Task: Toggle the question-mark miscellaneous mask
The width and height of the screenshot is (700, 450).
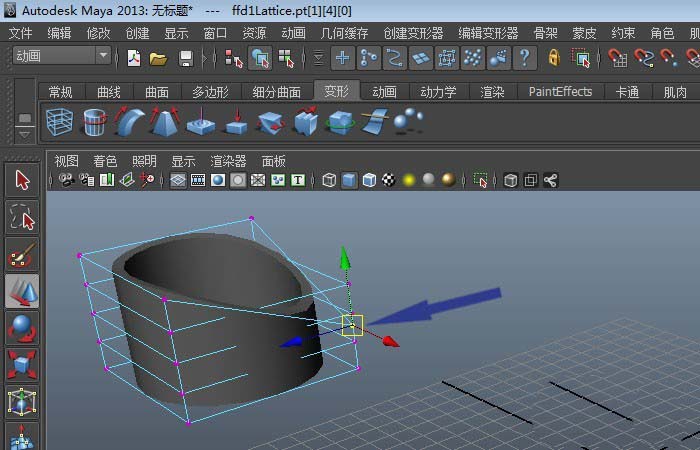Action: click(x=525, y=58)
